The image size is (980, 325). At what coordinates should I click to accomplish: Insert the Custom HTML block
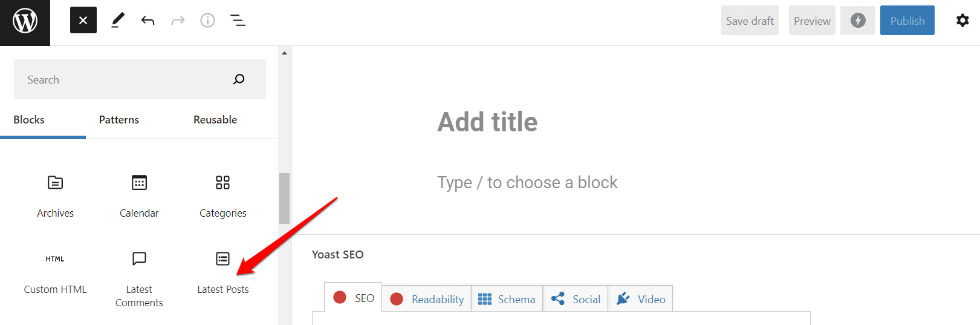tap(55, 271)
